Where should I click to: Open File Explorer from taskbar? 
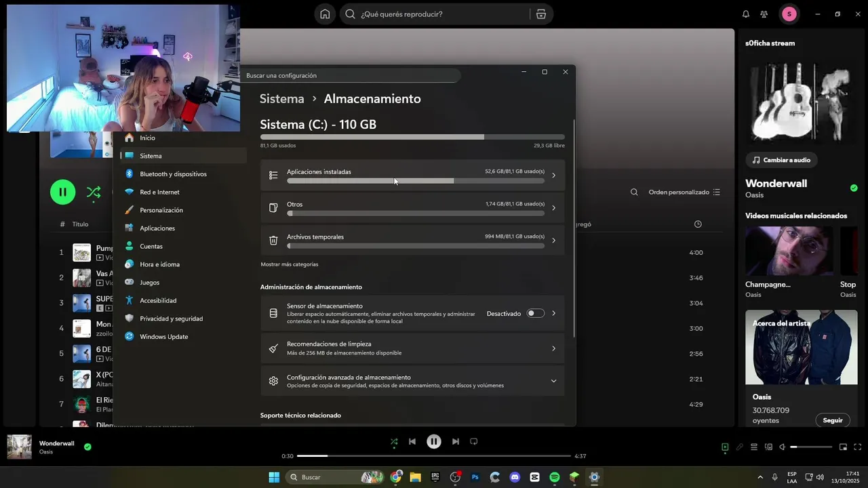coord(415,477)
